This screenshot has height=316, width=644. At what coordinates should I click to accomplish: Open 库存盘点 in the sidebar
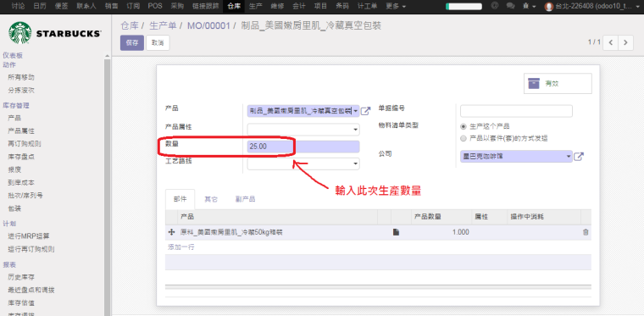21,157
